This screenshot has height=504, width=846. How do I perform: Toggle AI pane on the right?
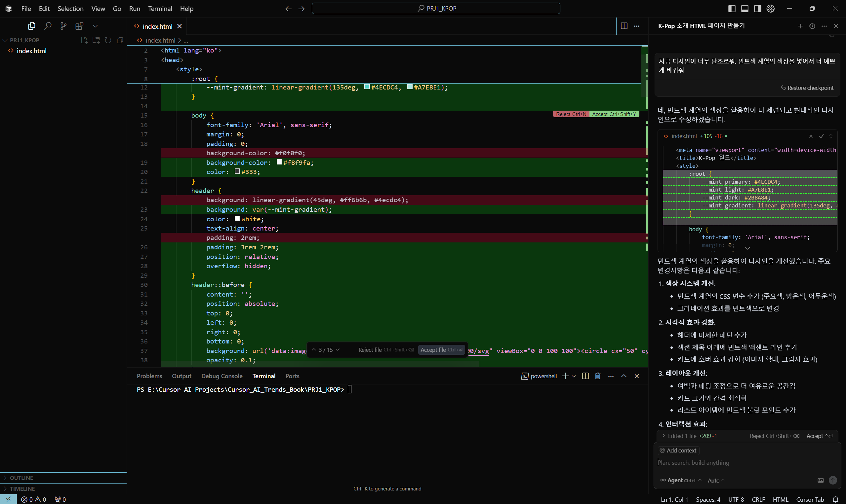pos(758,9)
